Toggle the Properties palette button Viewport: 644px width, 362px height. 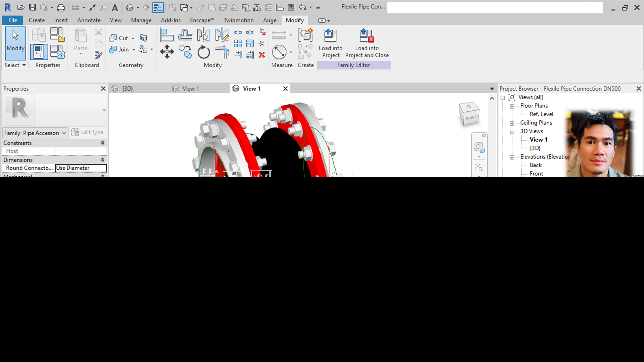pos(39,52)
